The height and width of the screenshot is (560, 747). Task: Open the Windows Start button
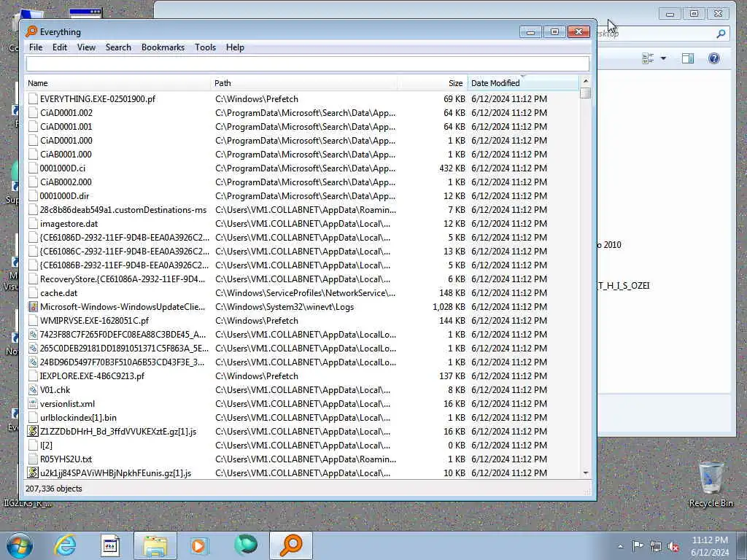coord(20,545)
